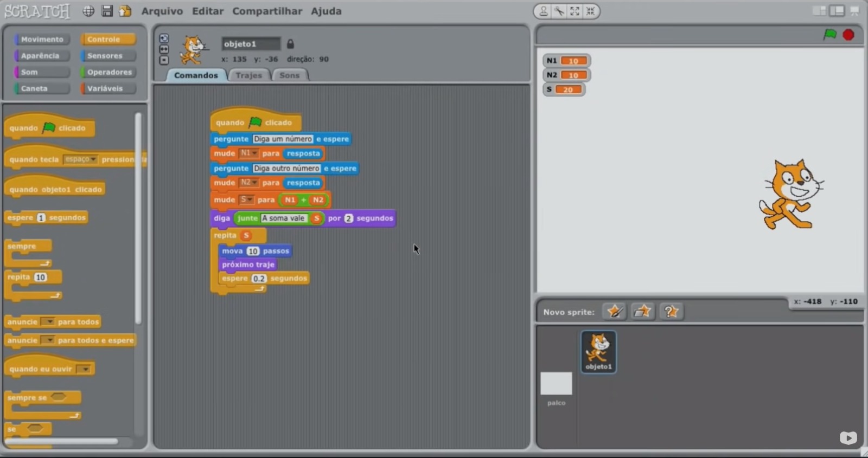Select the Operadores block category

pos(108,72)
